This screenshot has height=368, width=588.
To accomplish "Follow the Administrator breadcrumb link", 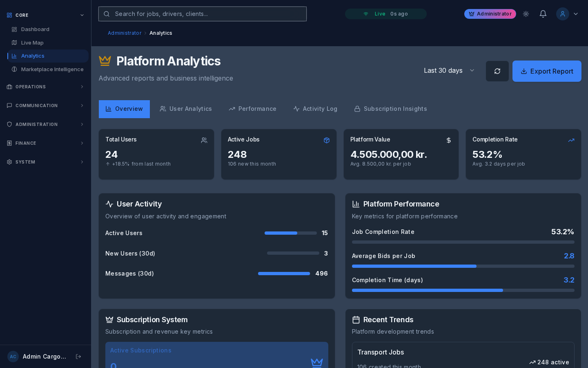I will tap(125, 33).
